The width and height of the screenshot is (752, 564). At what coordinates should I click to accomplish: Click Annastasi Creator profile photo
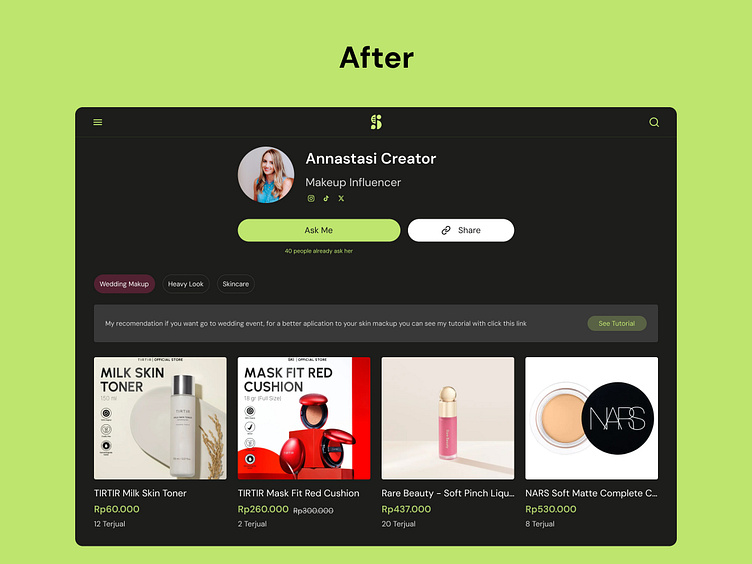266,175
